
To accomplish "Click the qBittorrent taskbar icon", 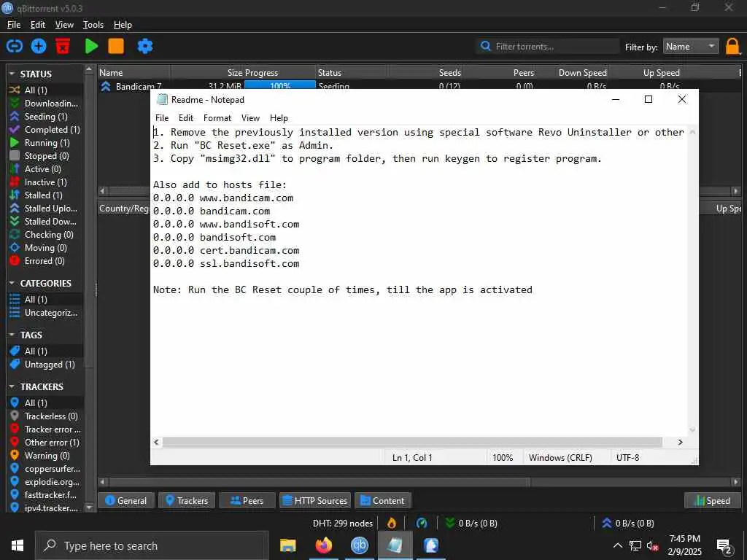I will pyautogui.click(x=359, y=545).
